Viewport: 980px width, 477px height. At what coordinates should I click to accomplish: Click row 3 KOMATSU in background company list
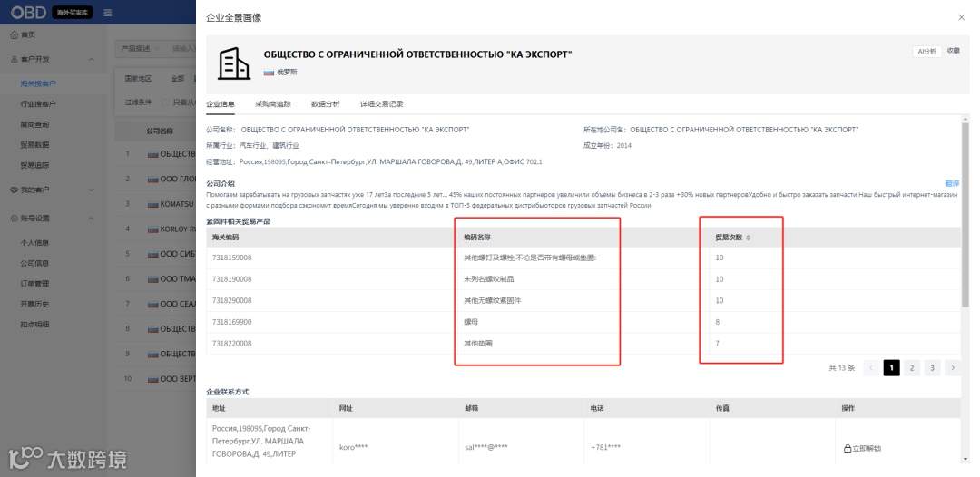pos(171,203)
